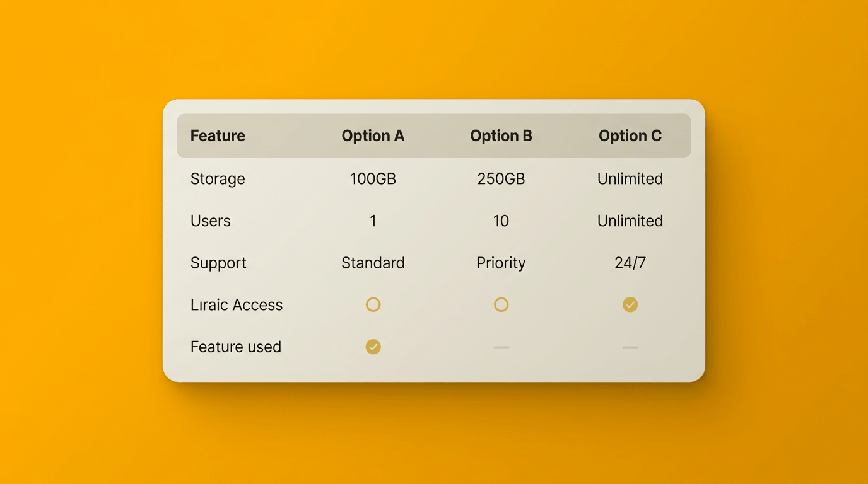Click the Users value 1 for Option A
The image size is (868, 484).
coord(373,221)
